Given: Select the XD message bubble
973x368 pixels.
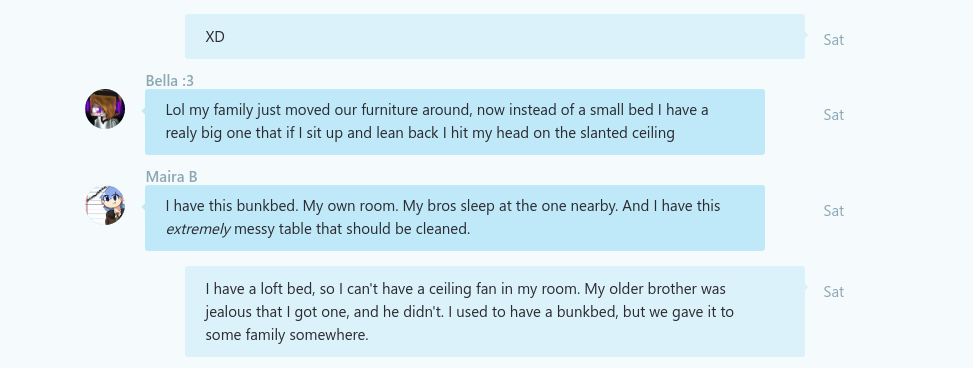Looking at the screenshot, I should (x=495, y=37).
